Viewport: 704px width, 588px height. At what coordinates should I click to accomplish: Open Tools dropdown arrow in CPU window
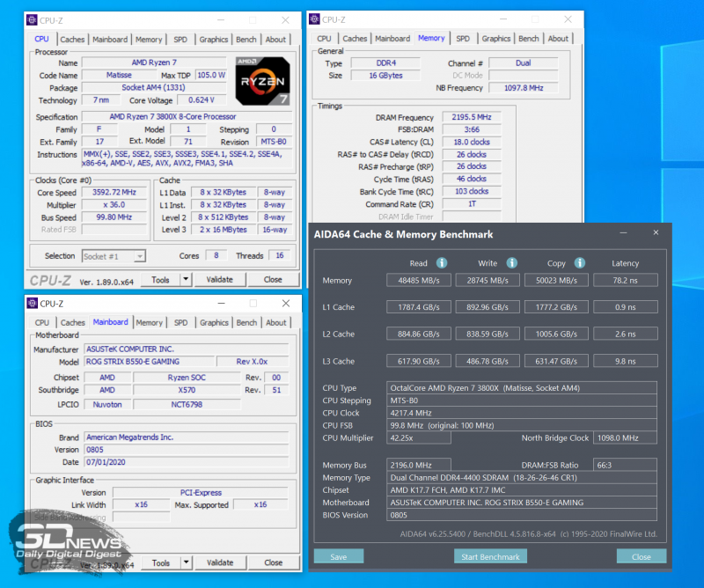186,279
